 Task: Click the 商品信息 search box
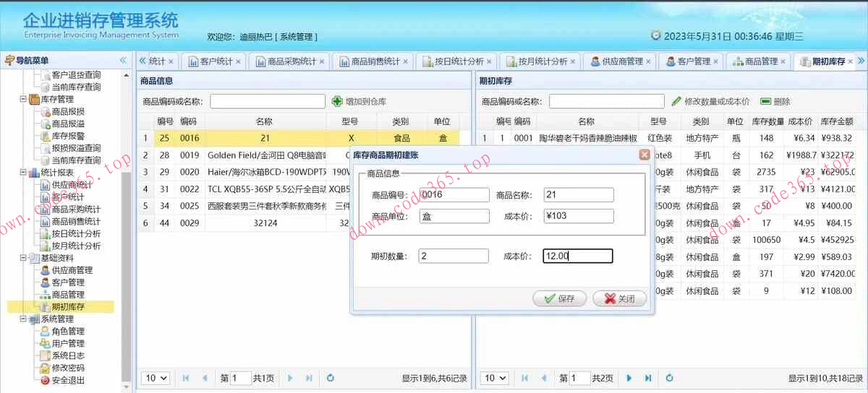pyautogui.click(x=268, y=101)
